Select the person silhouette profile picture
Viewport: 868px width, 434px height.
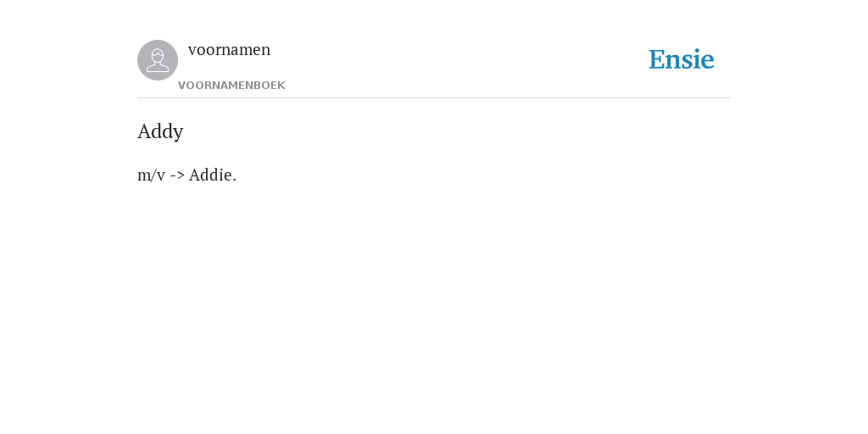coord(158,60)
